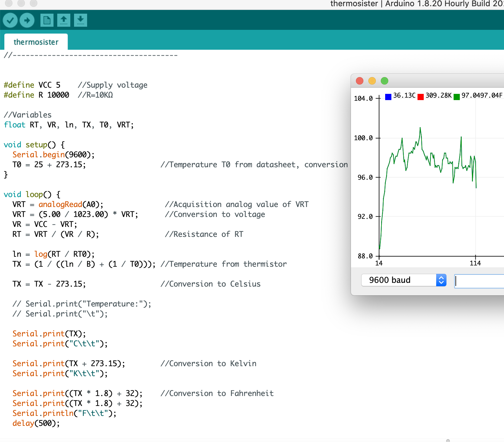Click the 92.0 y-axis label

click(x=365, y=217)
